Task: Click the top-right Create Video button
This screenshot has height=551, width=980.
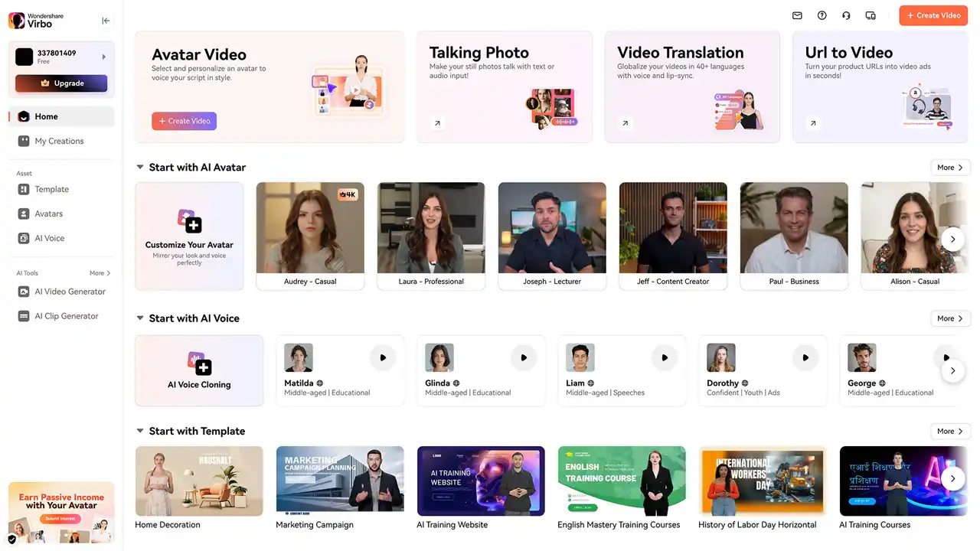Action: 933,15
